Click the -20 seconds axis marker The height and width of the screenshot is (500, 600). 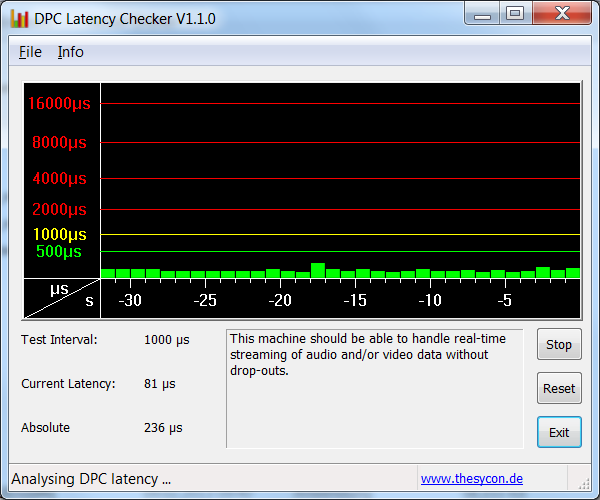click(x=280, y=300)
